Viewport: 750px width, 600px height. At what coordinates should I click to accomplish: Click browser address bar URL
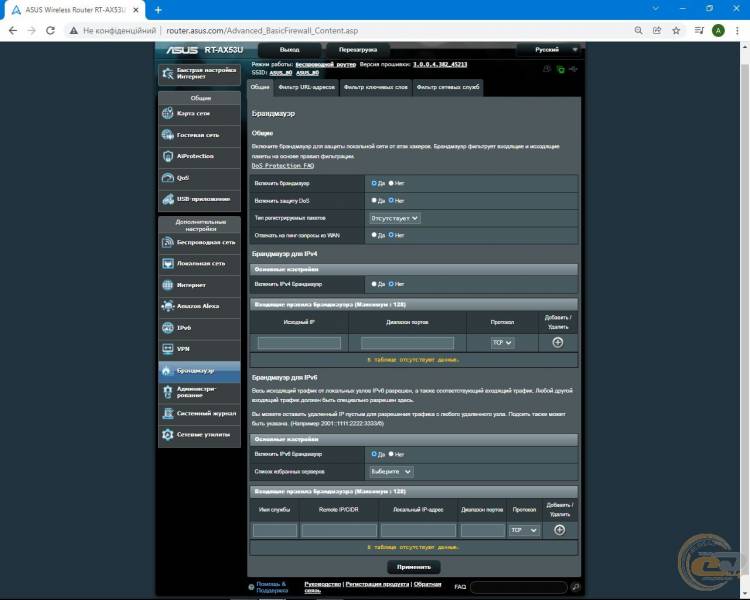262,31
